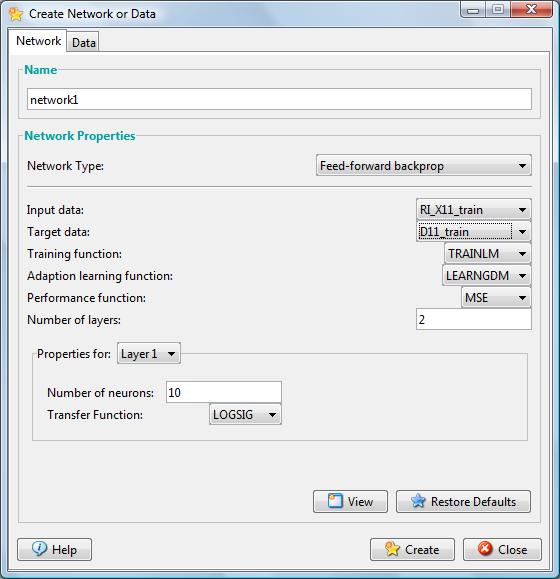The height and width of the screenshot is (579, 560).
Task: Click the star icon in title bar
Action: (16, 14)
